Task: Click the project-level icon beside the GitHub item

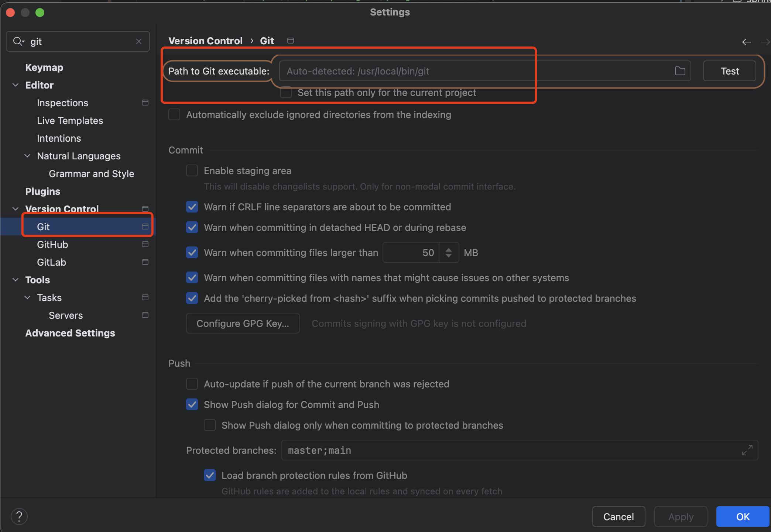Action: click(x=145, y=244)
